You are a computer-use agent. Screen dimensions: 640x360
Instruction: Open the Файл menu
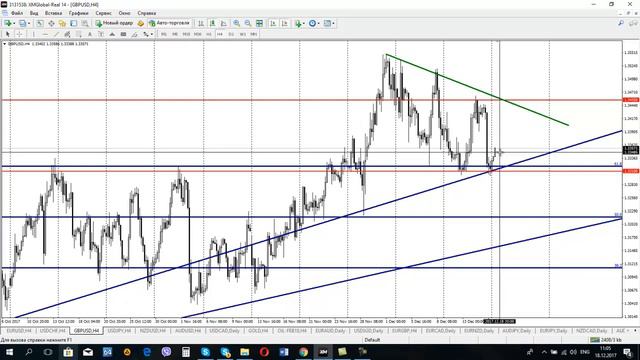(17, 13)
